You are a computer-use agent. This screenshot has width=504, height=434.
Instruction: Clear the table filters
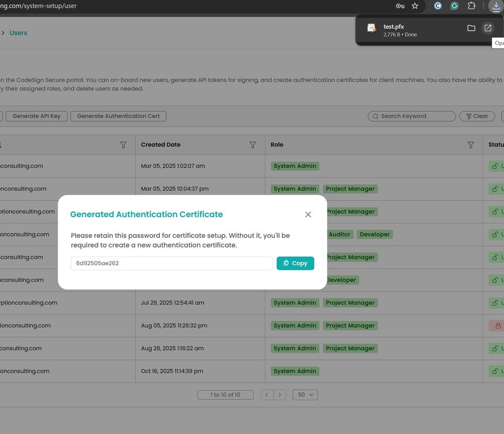click(477, 116)
